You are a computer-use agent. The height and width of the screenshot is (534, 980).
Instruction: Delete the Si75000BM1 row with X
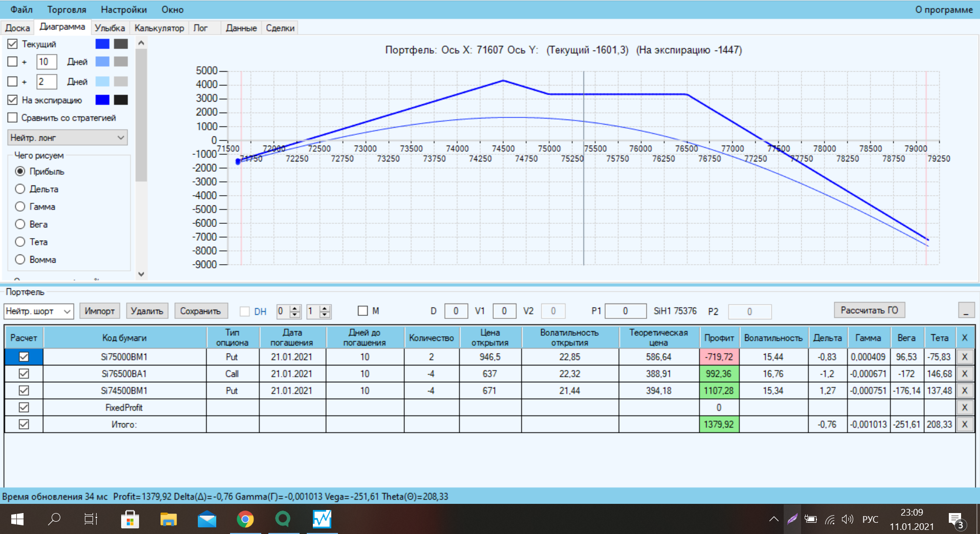pos(965,357)
